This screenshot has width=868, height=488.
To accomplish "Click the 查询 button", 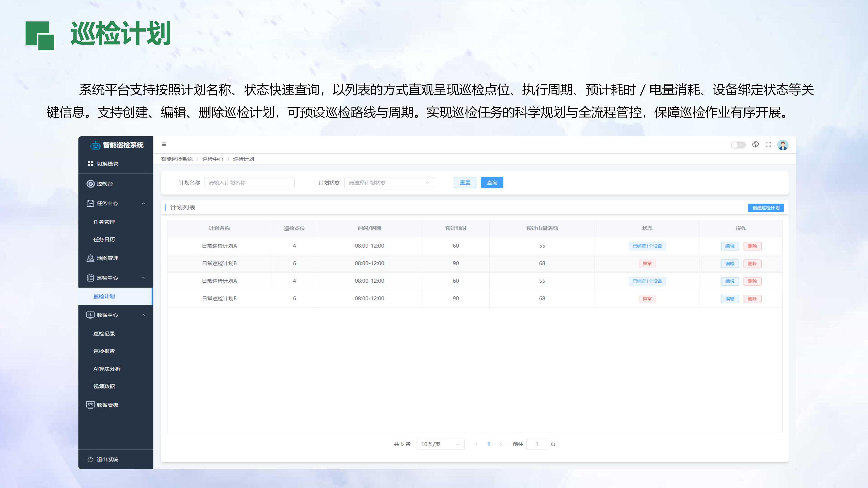I will (492, 183).
